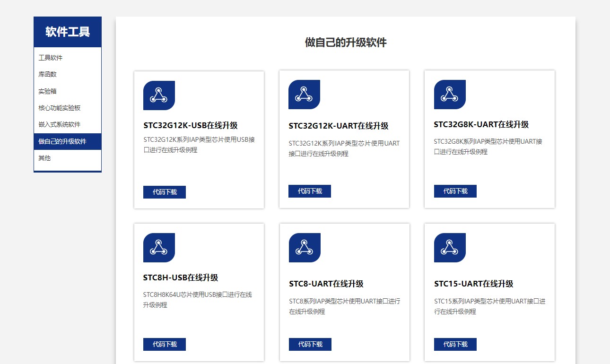610x364 pixels.
Task: Click the STC15-UART在线升级 title
Action: pos(474,284)
